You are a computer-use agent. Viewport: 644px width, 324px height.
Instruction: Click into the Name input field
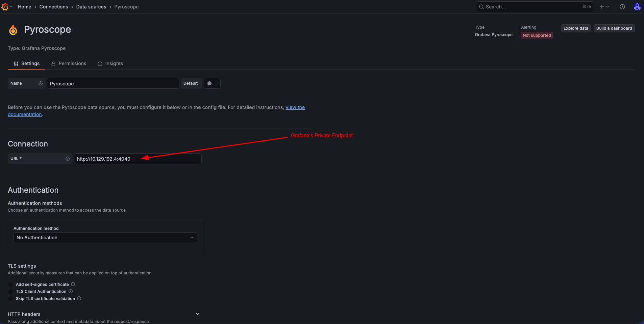(x=113, y=83)
